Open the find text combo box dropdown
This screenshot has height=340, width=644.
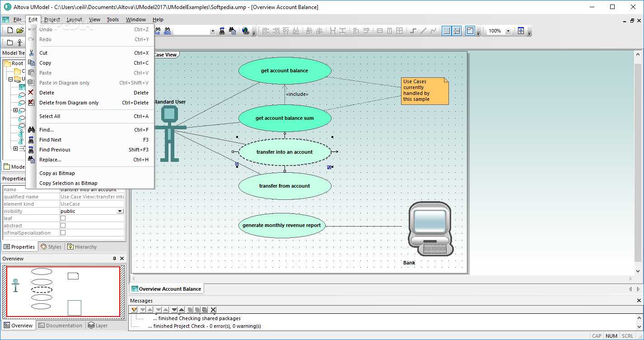pos(213,31)
